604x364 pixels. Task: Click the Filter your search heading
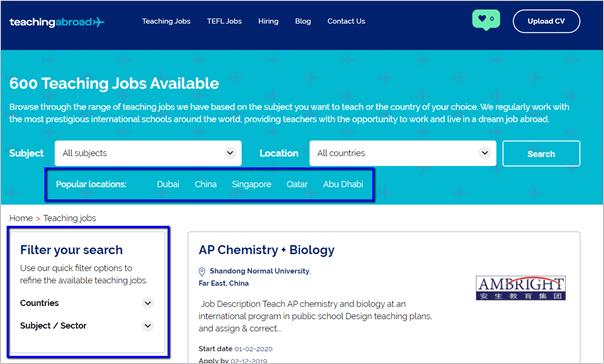pos(71,250)
